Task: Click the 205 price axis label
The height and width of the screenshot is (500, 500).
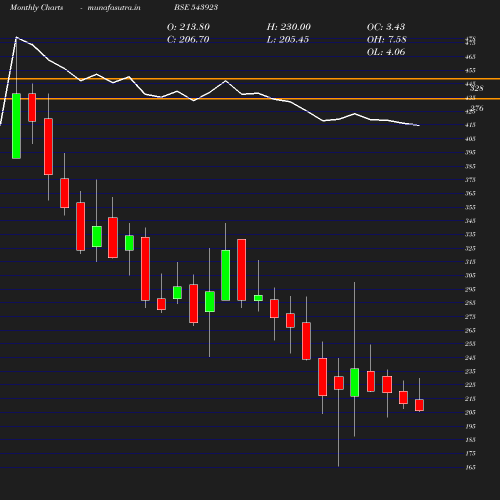Action: pyautogui.click(x=470, y=412)
